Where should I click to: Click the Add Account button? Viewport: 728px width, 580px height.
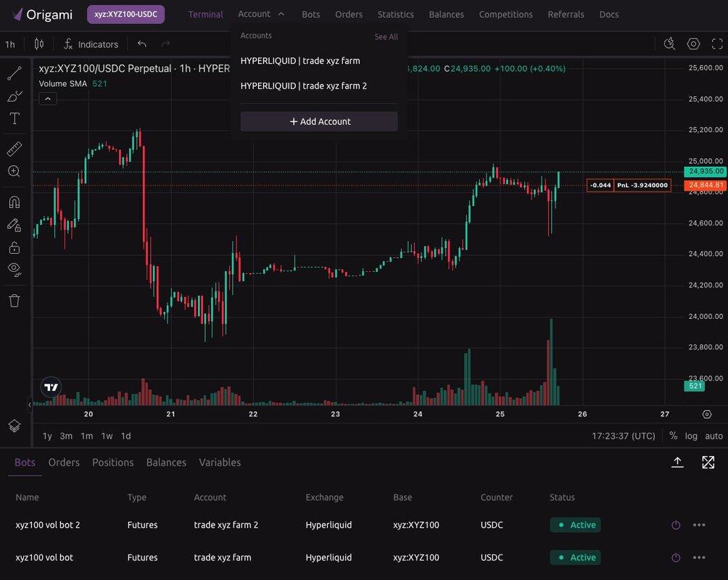coord(319,122)
